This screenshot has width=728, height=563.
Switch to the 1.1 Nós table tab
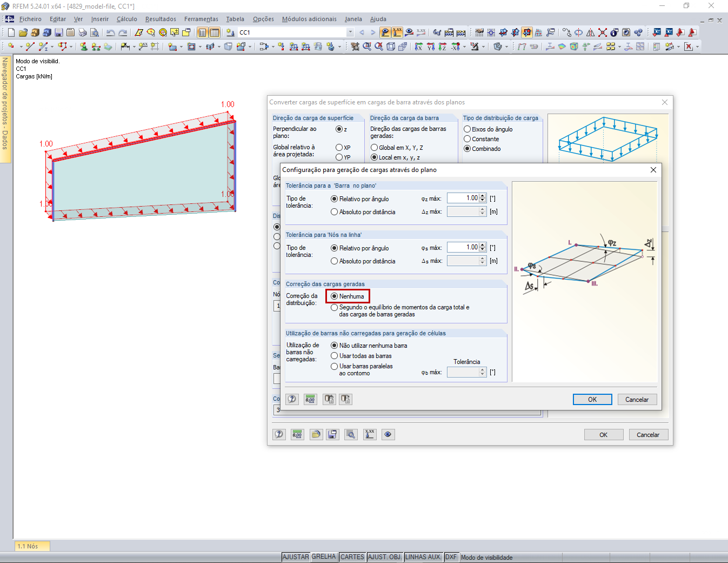click(x=32, y=546)
